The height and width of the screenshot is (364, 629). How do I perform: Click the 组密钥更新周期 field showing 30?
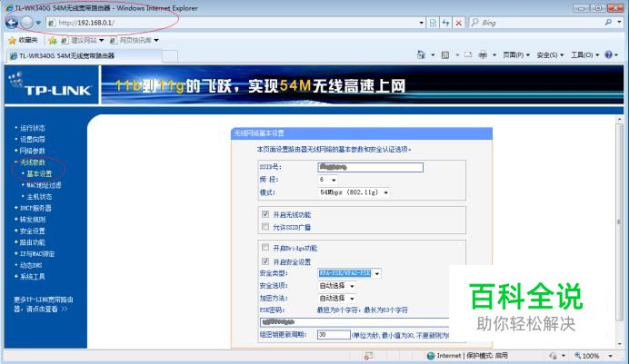click(334, 335)
